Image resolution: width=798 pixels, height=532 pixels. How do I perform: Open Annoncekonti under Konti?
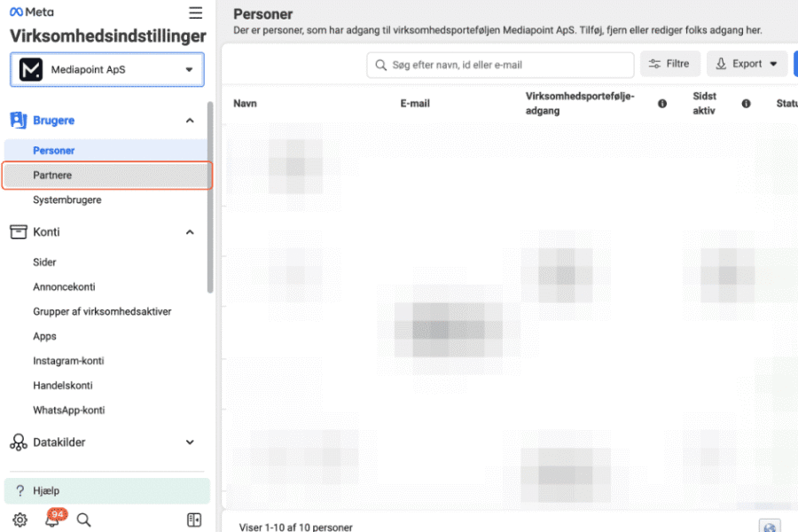click(64, 287)
